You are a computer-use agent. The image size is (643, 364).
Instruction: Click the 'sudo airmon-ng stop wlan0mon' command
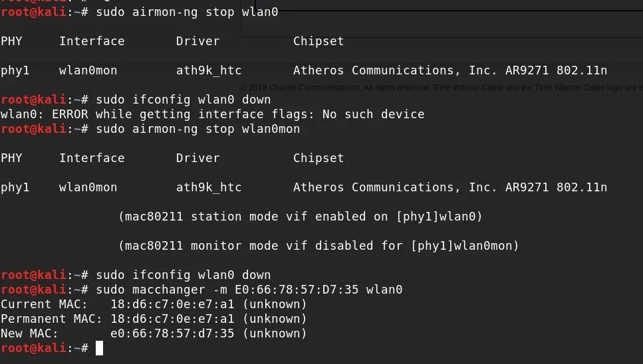point(197,129)
